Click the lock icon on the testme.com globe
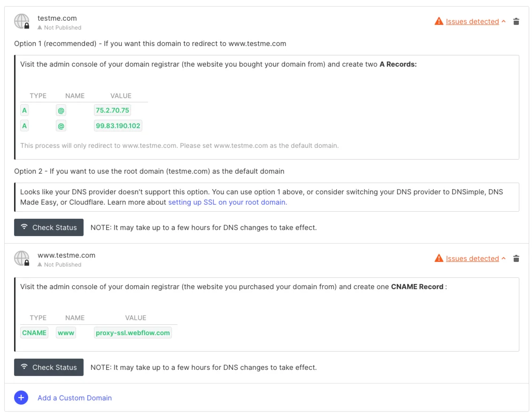Image resolution: width=532 pixels, height=414 pixels. 26,25
